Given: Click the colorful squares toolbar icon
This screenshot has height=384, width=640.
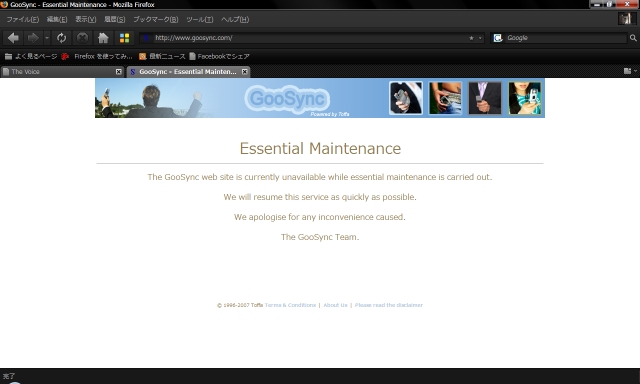Looking at the screenshot, I should click(124, 38).
